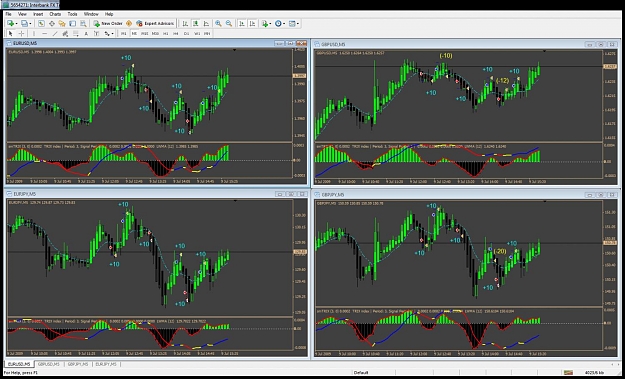This screenshot has height=379, width=625.
Task: Set timeframe to D1
Action: (186, 34)
